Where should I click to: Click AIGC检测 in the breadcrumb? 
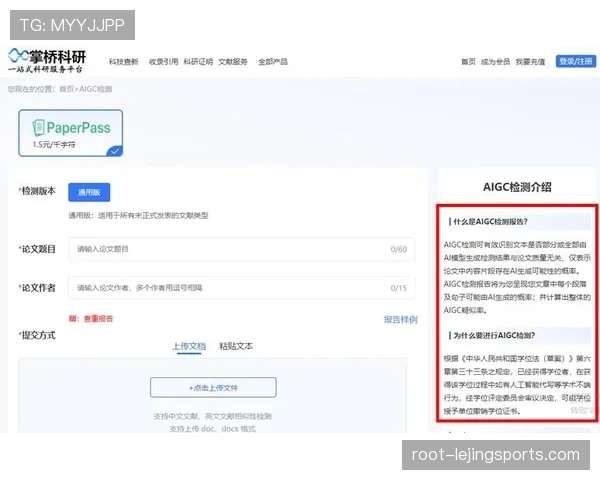point(96,89)
